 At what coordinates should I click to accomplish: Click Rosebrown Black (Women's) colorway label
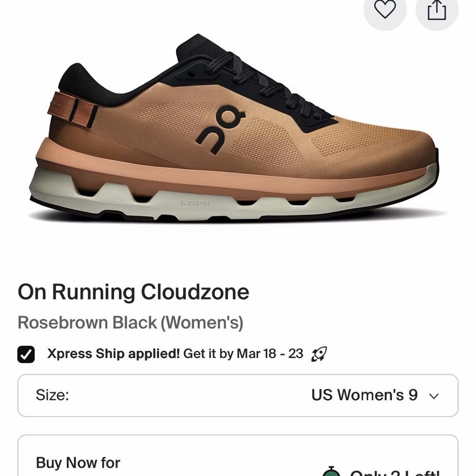130,323
